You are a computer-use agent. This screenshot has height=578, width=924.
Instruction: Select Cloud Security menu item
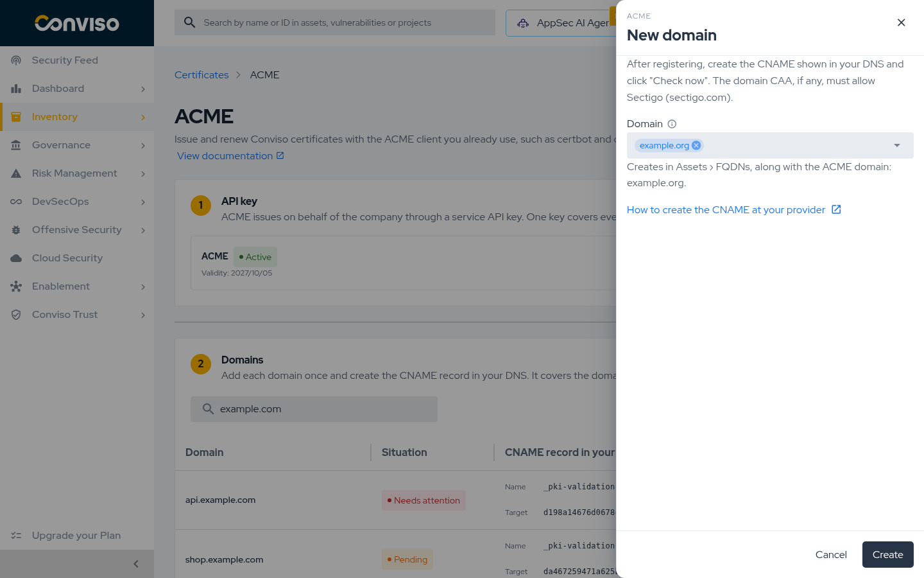point(77,258)
